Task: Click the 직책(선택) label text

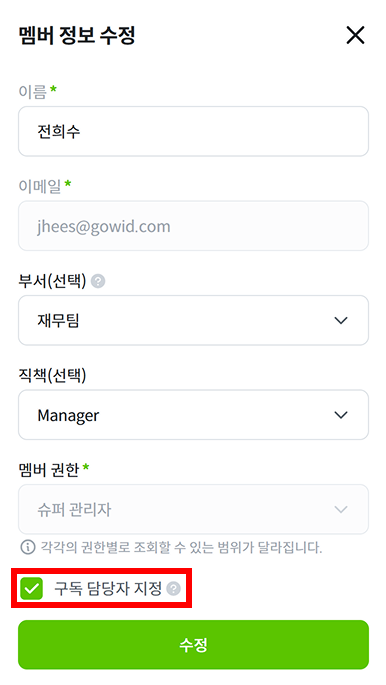Action: tap(52, 375)
